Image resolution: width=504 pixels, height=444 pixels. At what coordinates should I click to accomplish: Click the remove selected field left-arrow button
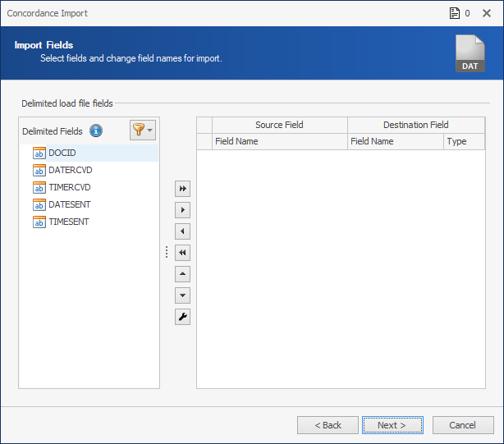(x=182, y=231)
